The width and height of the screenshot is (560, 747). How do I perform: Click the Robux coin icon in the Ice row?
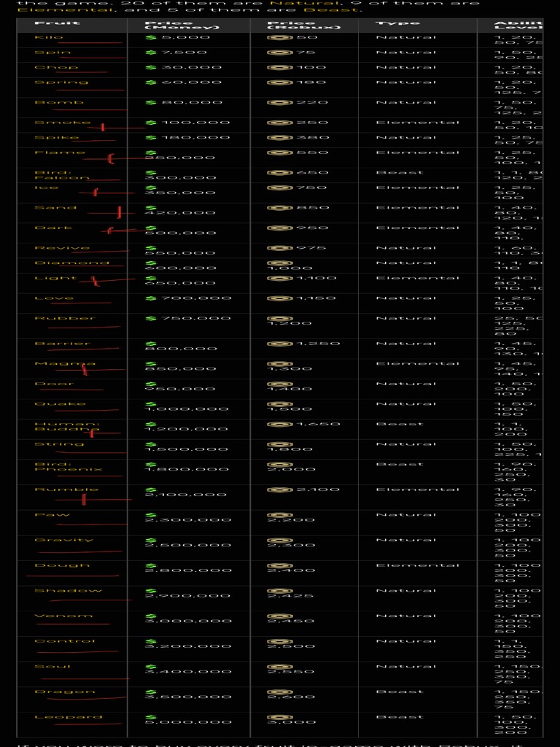(x=279, y=187)
